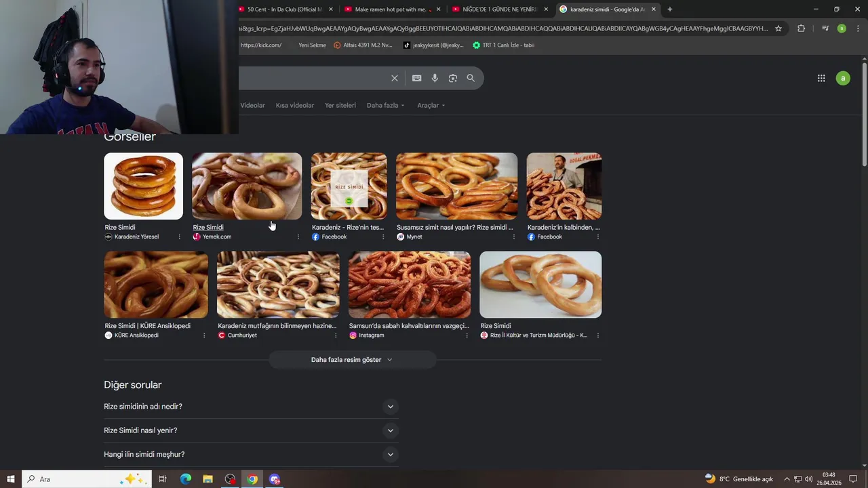This screenshot has height=488, width=868.
Task: Open the Alfais 4391 M.2 bookmark
Action: (x=363, y=45)
